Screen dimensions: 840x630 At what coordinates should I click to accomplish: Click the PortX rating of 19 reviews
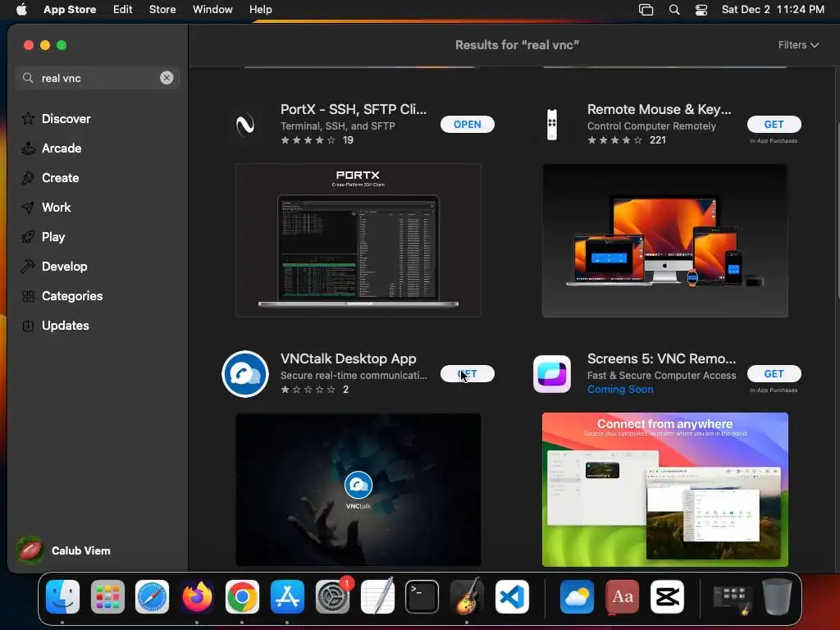coord(317,140)
